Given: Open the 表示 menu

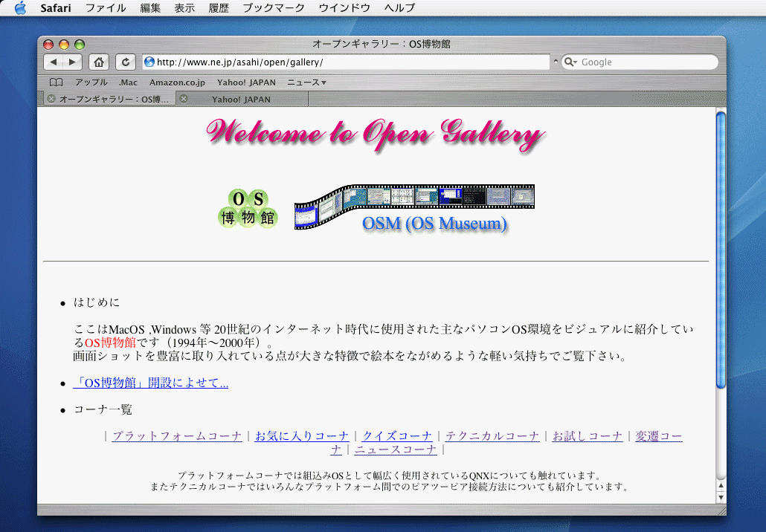Looking at the screenshot, I should pyautogui.click(x=184, y=8).
